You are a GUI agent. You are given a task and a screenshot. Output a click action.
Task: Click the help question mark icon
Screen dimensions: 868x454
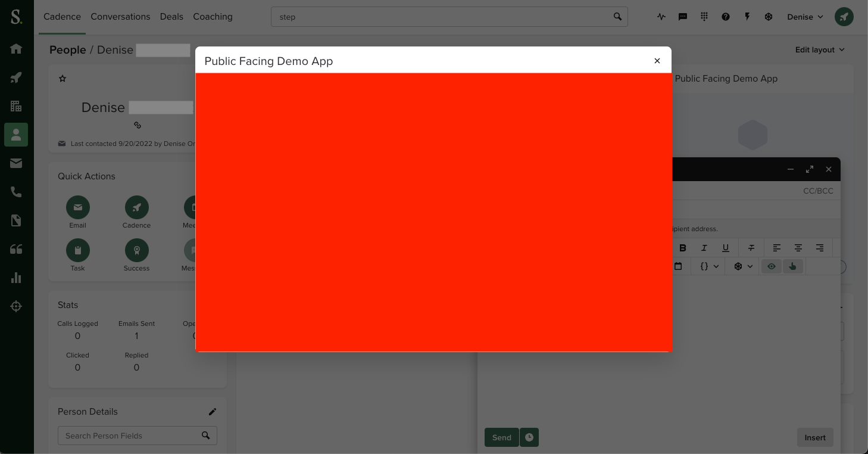726,17
